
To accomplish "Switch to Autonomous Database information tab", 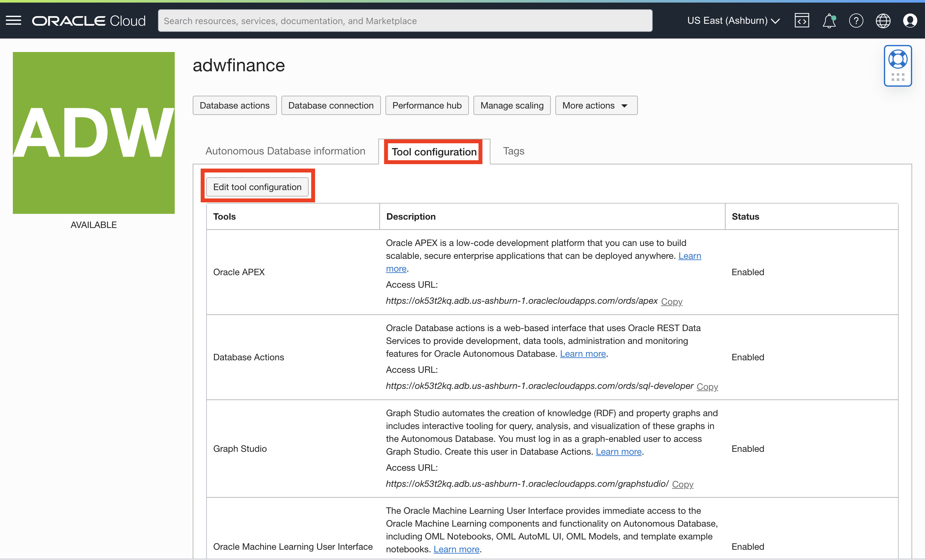I will pos(285,151).
